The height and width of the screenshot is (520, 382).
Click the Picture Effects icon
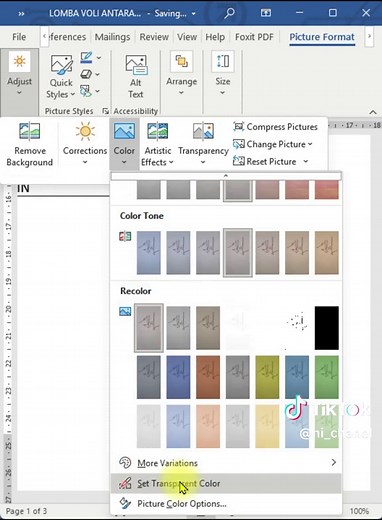[86, 74]
